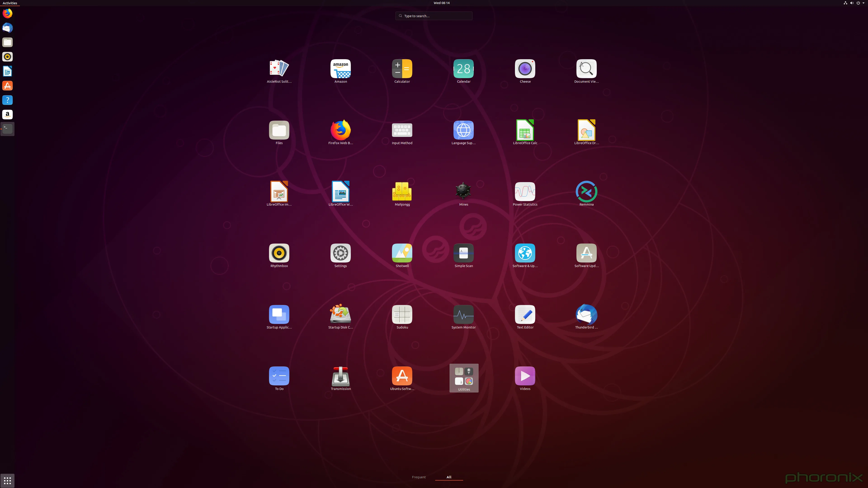The width and height of the screenshot is (868, 488).
Task: Open Terminal from the dock
Action: pyautogui.click(x=7, y=129)
